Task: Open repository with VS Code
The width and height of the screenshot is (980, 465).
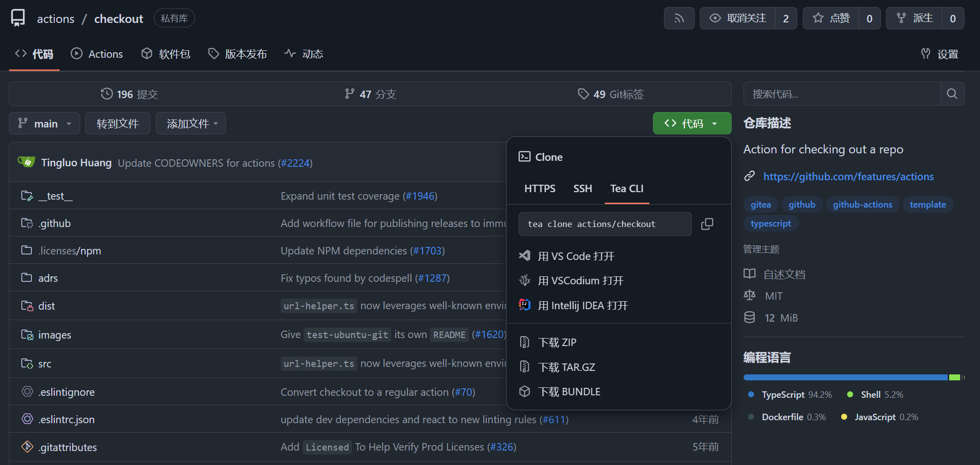Action: [x=576, y=256]
